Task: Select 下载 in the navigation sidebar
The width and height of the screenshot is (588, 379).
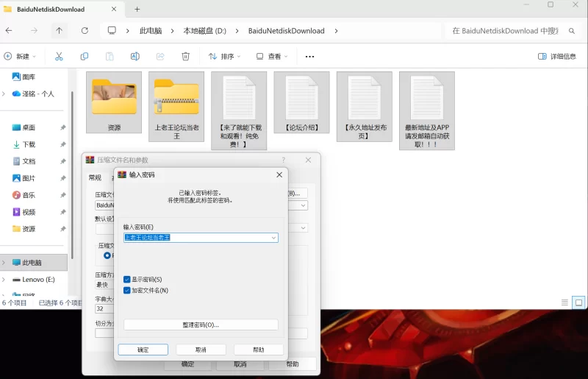Action: click(29, 144)
